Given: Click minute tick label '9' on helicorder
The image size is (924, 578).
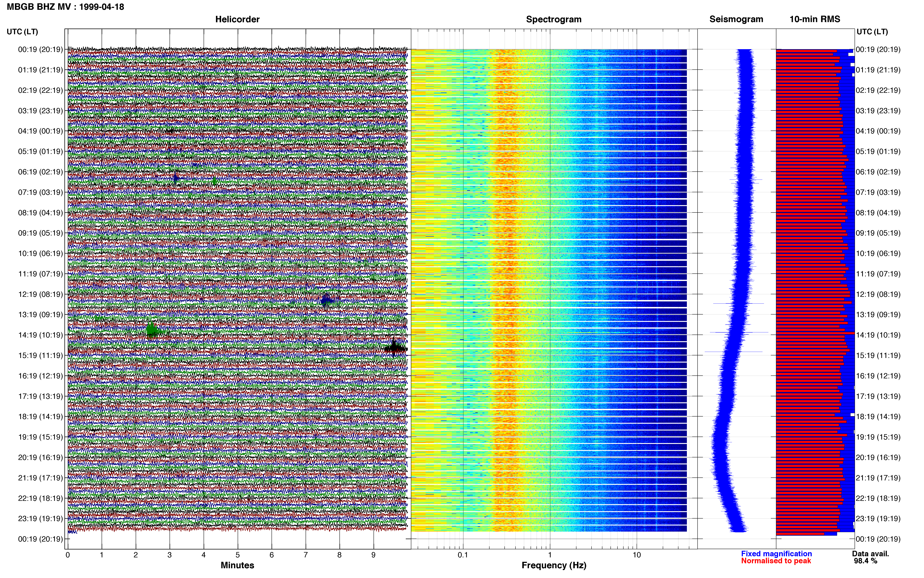Looking at the screenshot, I should click(373, 555).
